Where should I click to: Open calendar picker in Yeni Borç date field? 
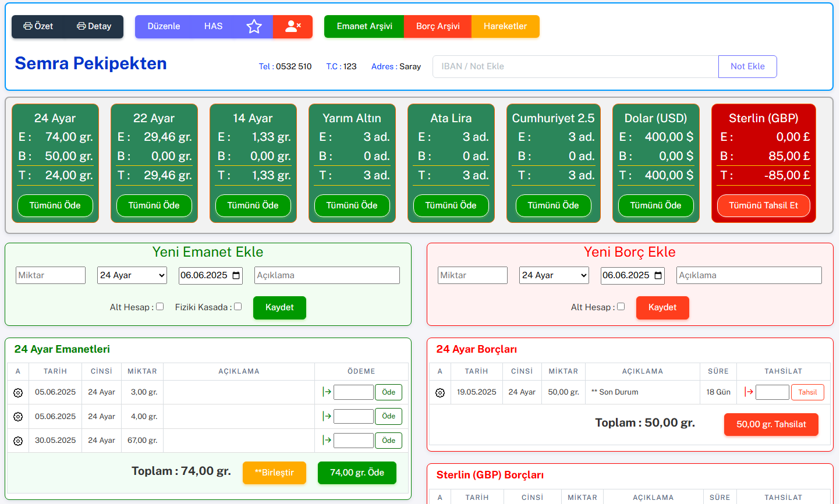(658, 275)
